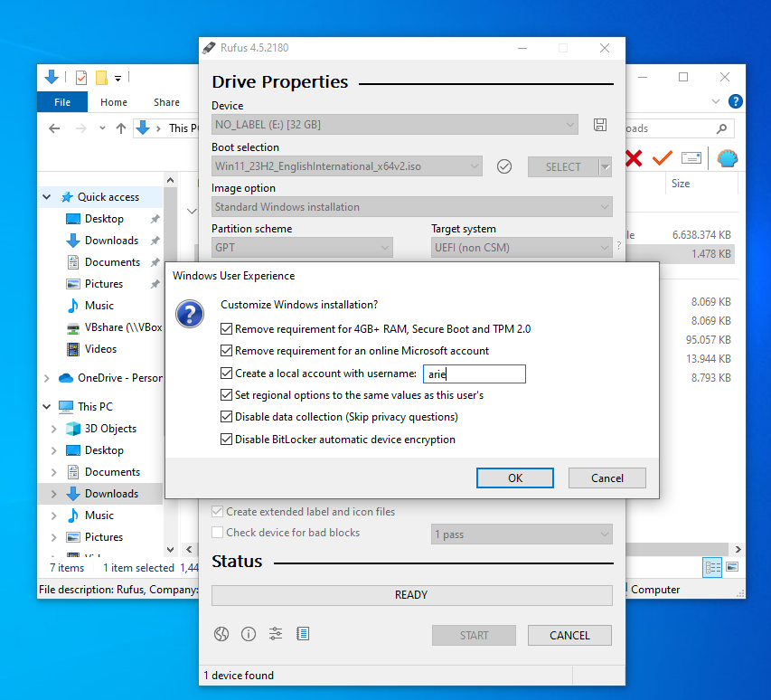Show the Rufus log icon
771x700 pixels.
[x=303, y=634]
